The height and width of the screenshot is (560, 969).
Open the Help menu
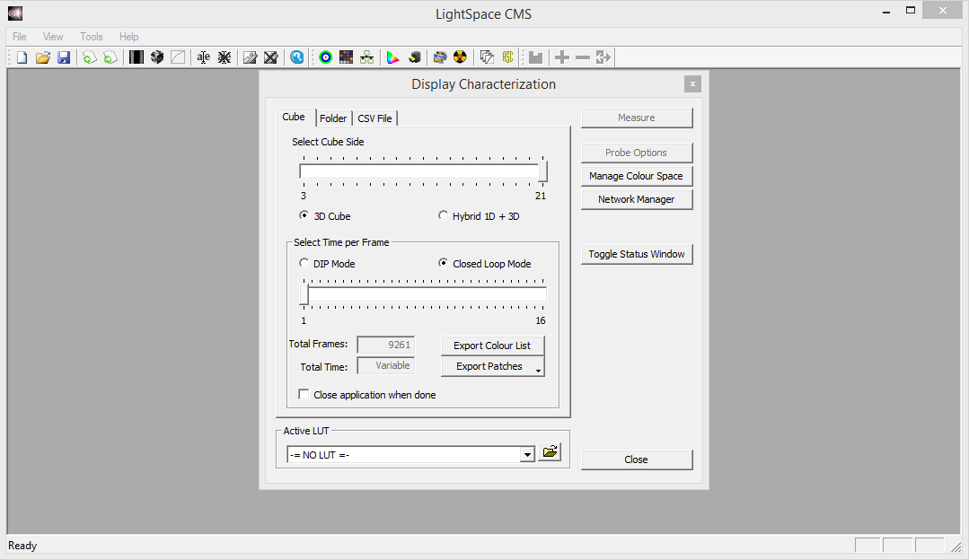[x=129, y=37]
